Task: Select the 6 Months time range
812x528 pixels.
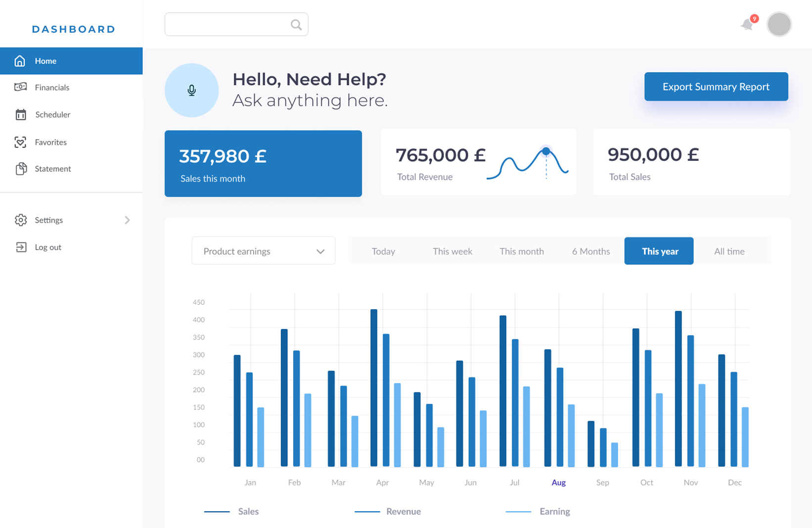Action: click(x=590, y=251)
